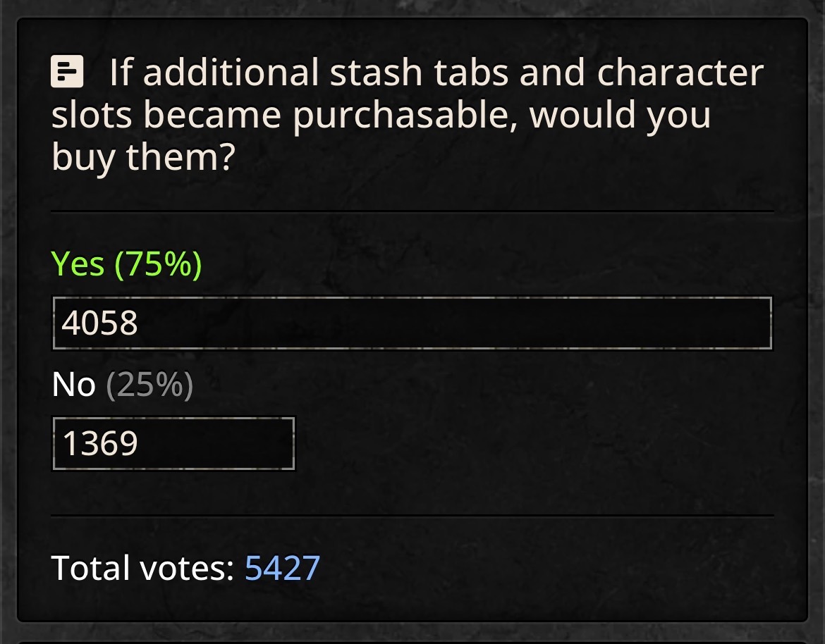Click the "4058" vote count number
Screen dimensions: 825x644
click(x=100, y=323)
